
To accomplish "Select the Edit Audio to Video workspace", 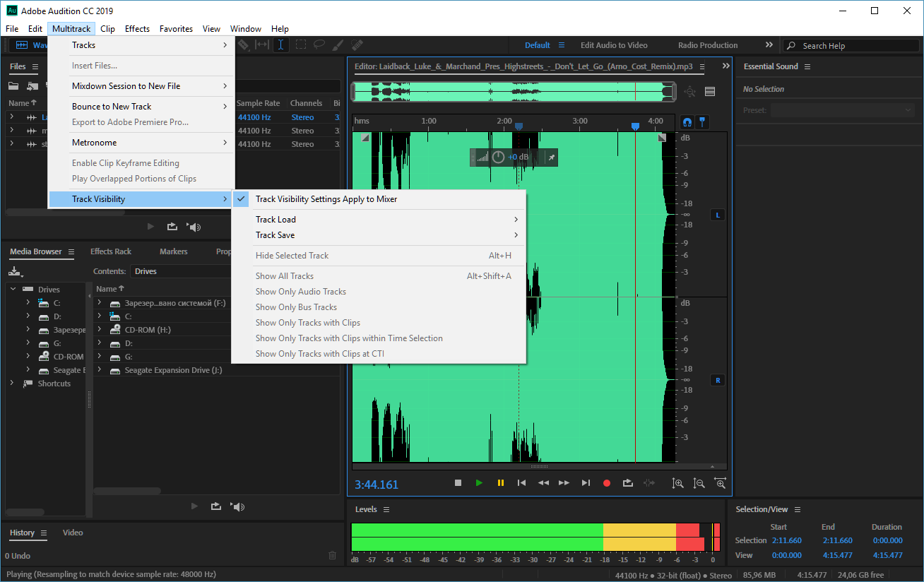I will (614, 45).
